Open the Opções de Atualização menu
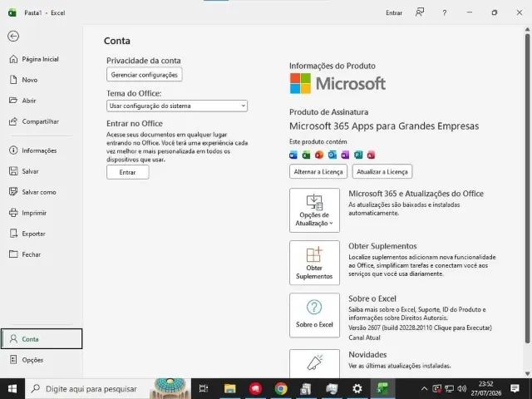 click(x=314, y=210)
